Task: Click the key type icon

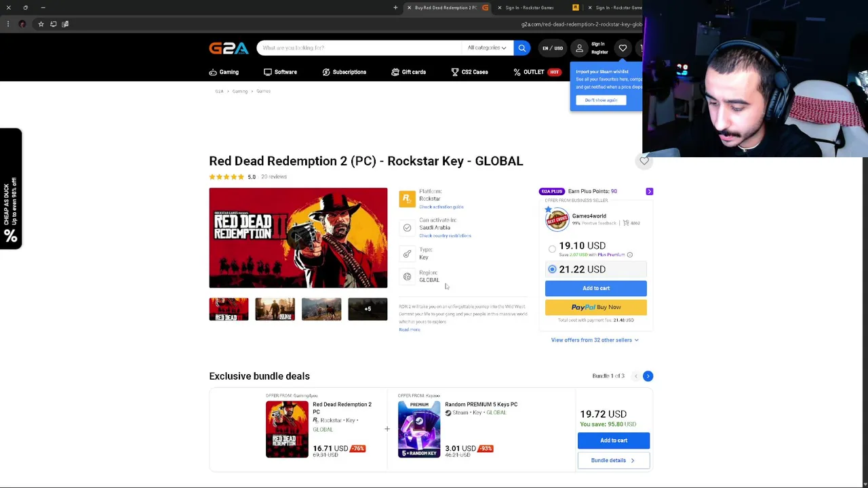Action: 407,253
